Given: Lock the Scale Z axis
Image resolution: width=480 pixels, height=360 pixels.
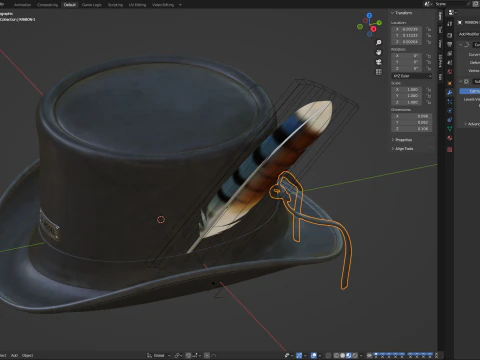Looking at the screenshot, I should click(x=429, y=102).
